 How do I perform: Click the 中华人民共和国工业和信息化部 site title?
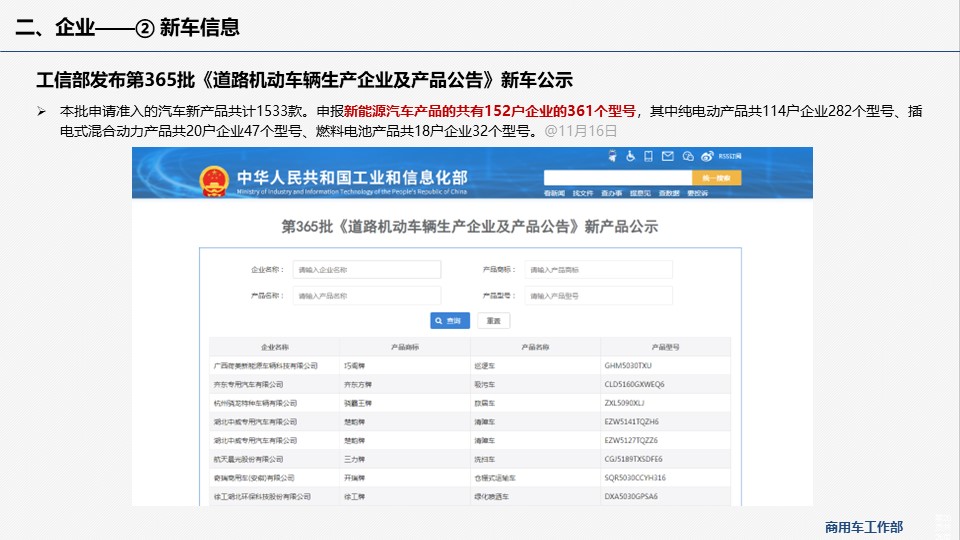[x=352, y=178]
